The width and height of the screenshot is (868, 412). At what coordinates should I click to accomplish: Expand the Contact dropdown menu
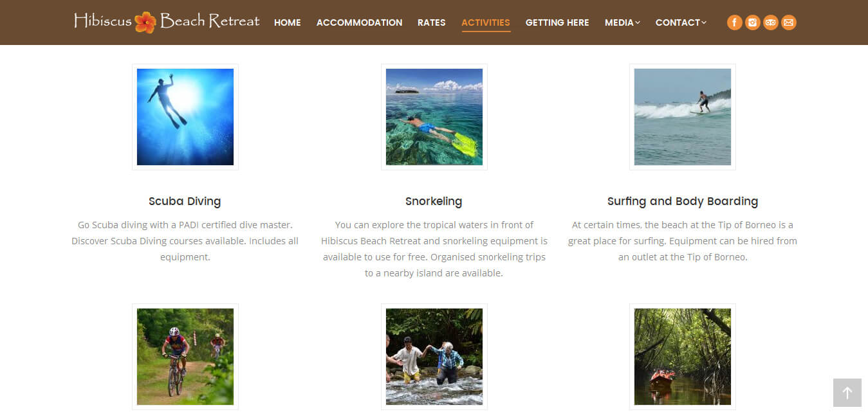(x=681, y=22)
